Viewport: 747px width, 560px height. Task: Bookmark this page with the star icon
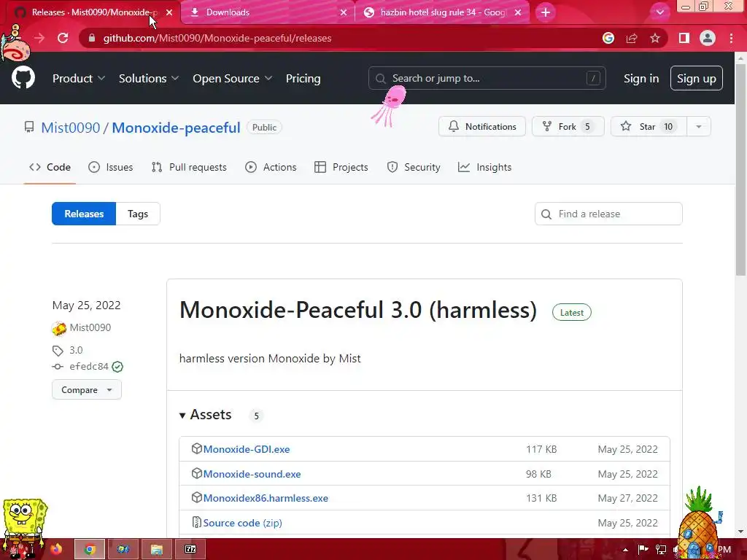tap(655, 38)
